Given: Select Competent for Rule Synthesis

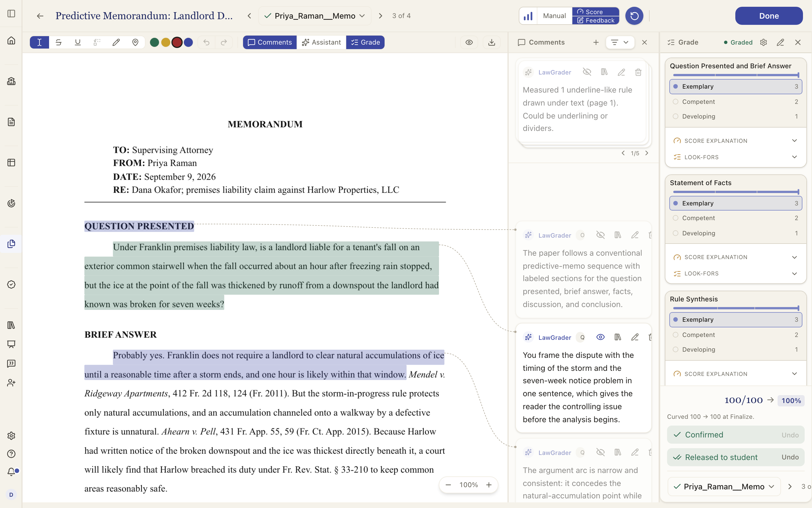Looking at the screenshot, I should click(x=736, y=335).
